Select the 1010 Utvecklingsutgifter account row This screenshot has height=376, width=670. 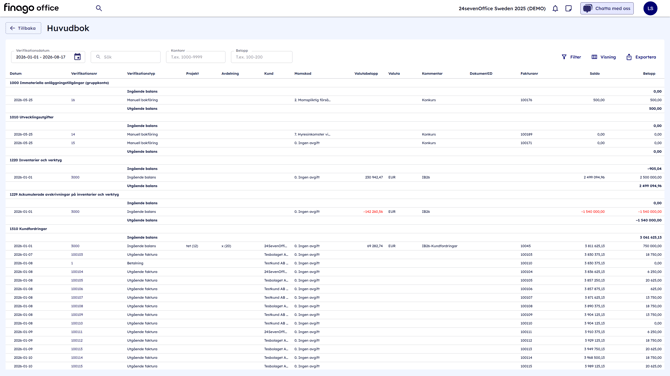pyautogui.click(x=335, y=117)
